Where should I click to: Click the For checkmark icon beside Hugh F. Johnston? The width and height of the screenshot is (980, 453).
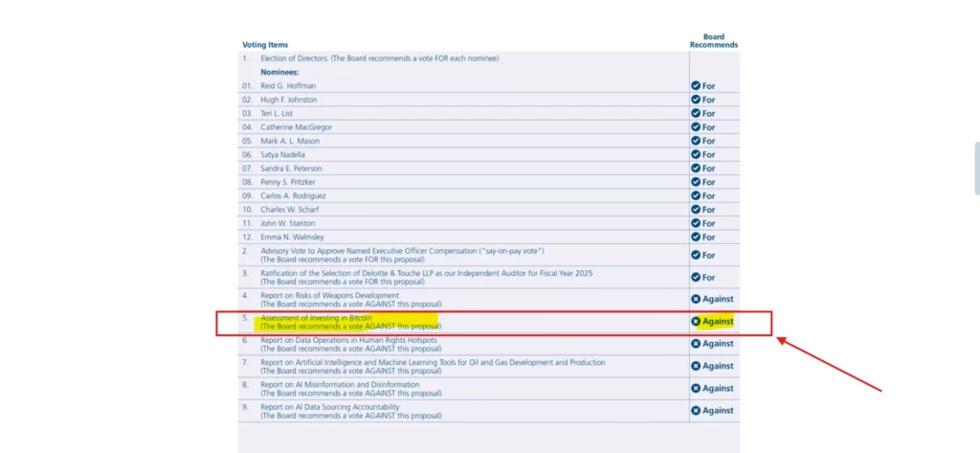coord(695,100)
